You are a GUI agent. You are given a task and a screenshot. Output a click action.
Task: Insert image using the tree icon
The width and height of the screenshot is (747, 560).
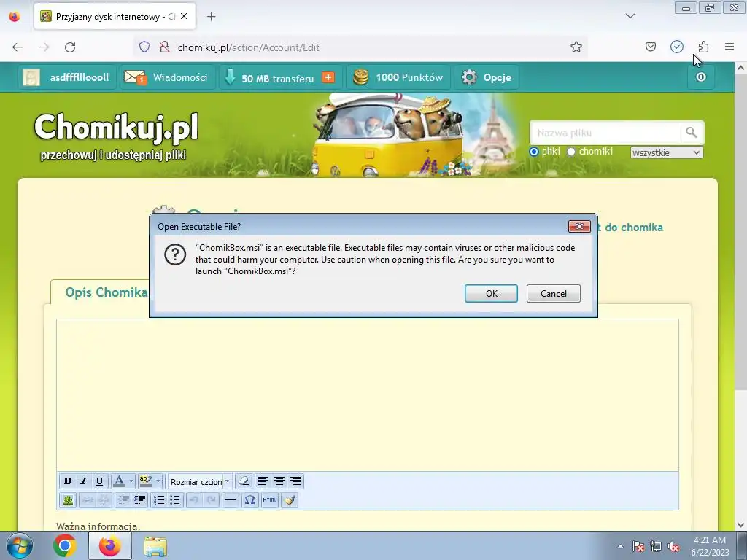coord(68,500)
